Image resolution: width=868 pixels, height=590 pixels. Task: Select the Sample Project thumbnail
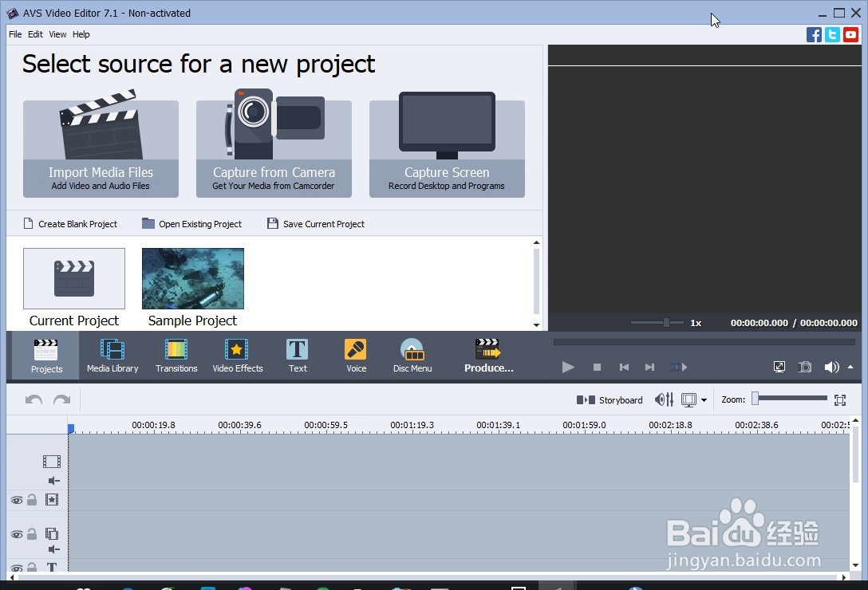[192, 278]
